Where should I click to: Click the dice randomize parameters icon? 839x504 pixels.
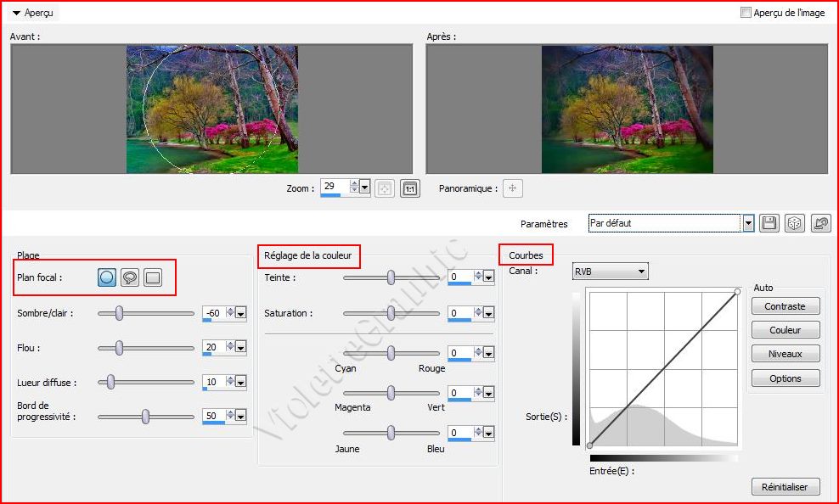click(x=794, y=223)
